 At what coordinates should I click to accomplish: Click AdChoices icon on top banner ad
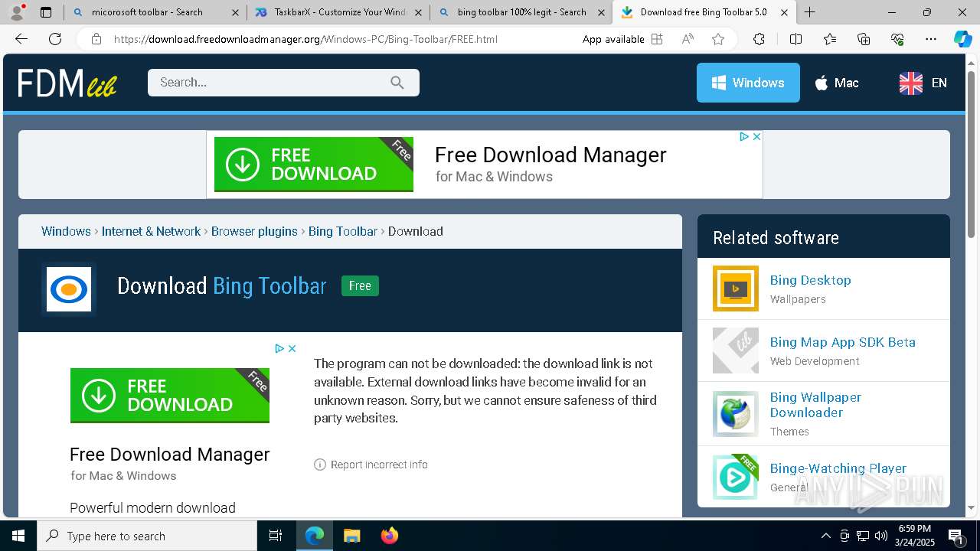[744, 136]
